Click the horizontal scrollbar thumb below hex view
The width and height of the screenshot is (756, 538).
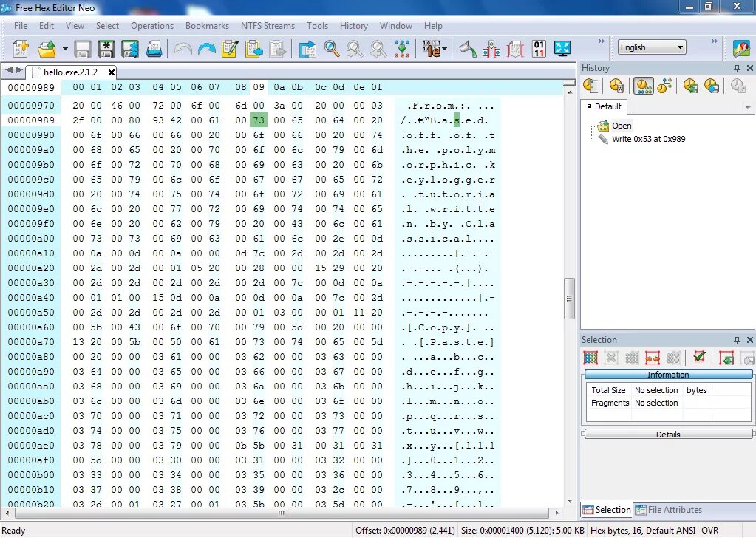281,513
